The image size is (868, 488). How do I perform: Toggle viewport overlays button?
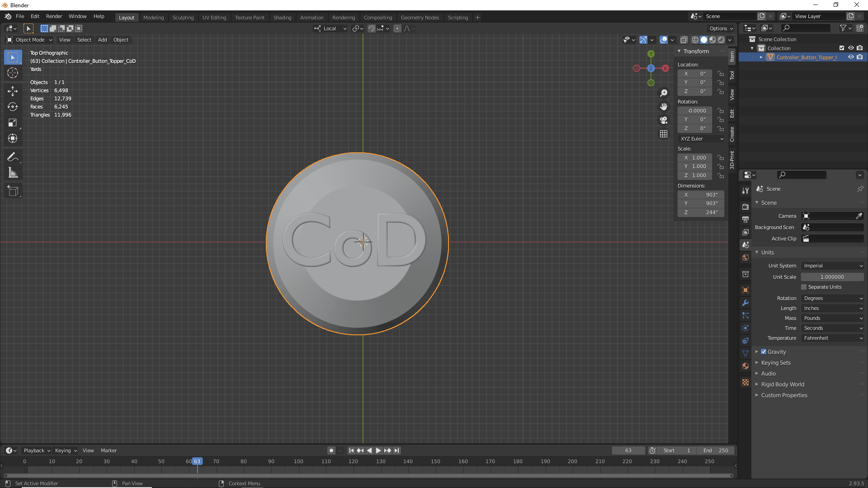pos(664,40)
